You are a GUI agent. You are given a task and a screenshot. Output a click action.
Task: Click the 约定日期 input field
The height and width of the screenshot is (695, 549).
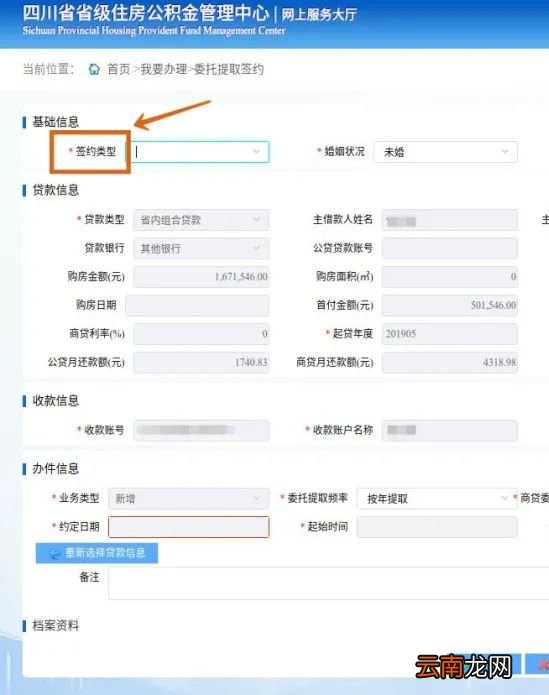pyautogui.click(x=188, y=527)
